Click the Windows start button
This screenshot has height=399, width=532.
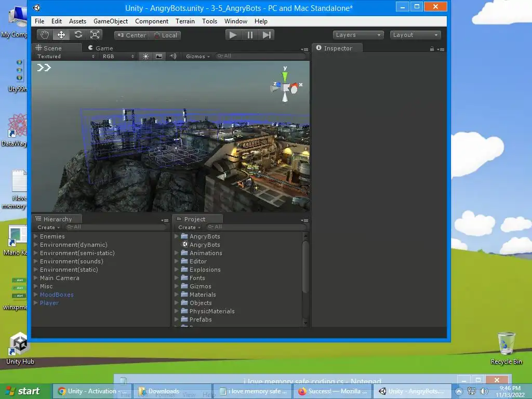click(26, 391)
